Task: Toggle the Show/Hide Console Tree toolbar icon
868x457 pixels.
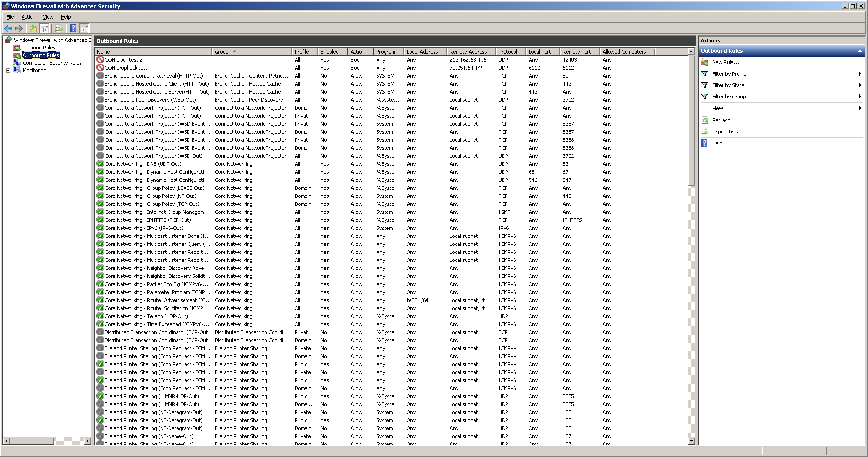Action: pyautogui.click(x=45, y=29)
